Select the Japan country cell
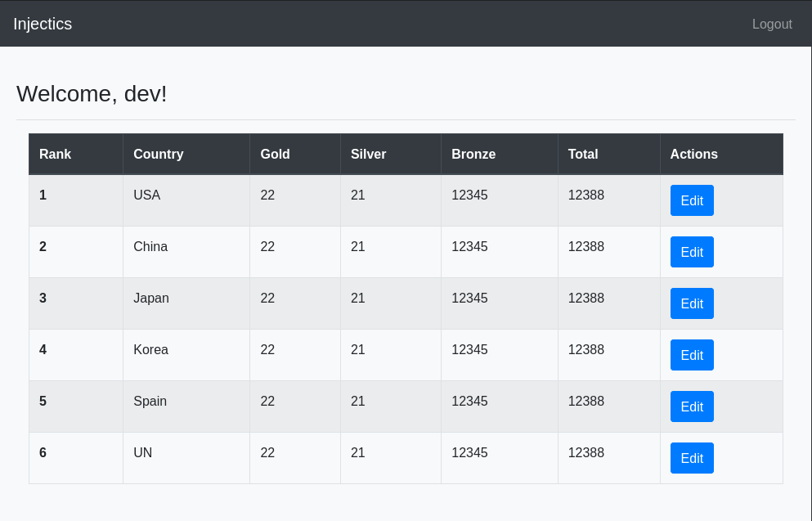812x521 pixels. (151, 299)
